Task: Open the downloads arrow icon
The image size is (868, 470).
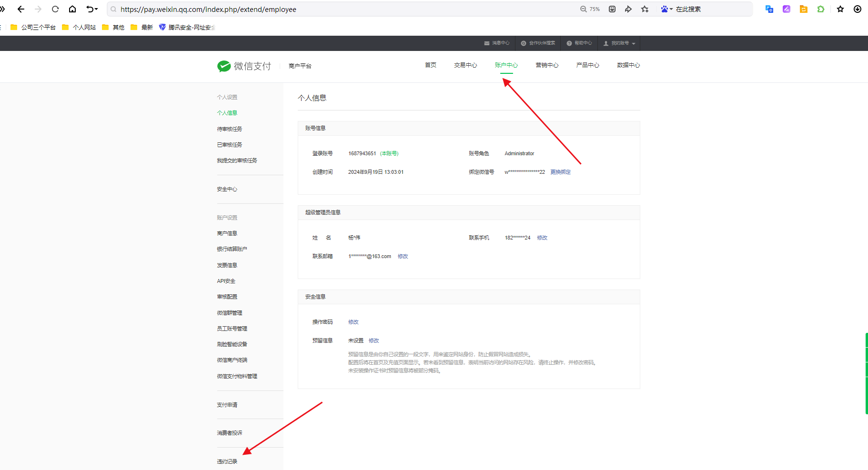Action: (x=858, y=9)
